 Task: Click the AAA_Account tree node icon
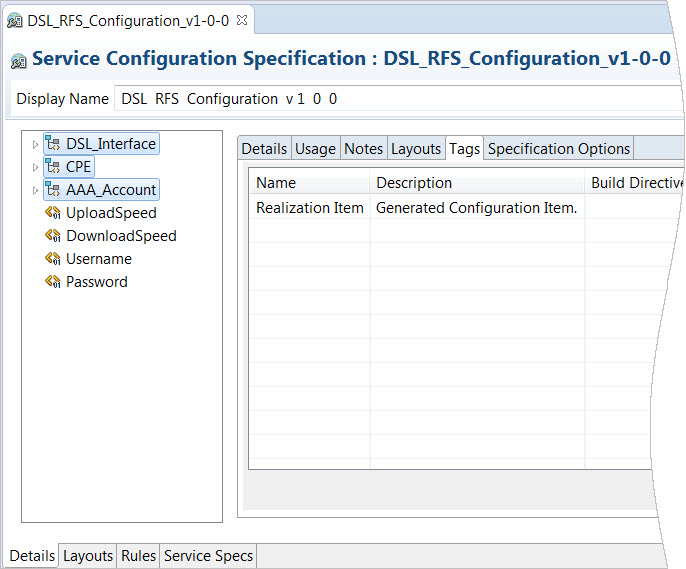tap(53, 190)
